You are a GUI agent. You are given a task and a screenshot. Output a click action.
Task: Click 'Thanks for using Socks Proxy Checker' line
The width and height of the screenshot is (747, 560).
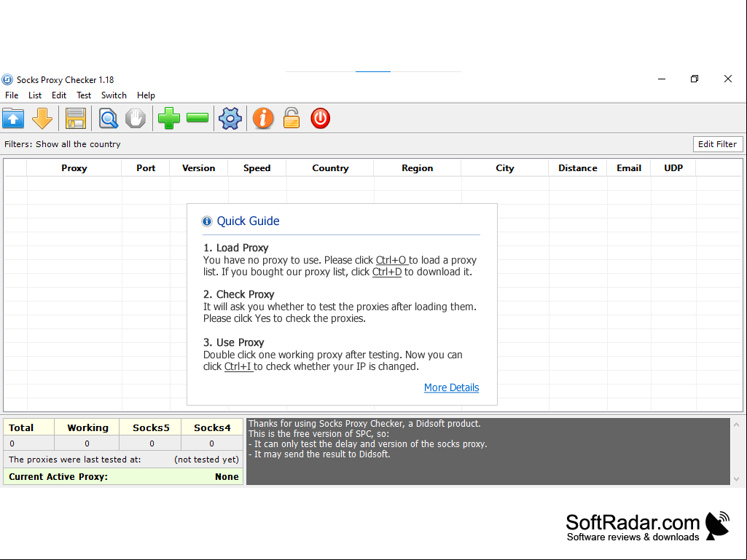pyautogui.click(x=364, y=423)
